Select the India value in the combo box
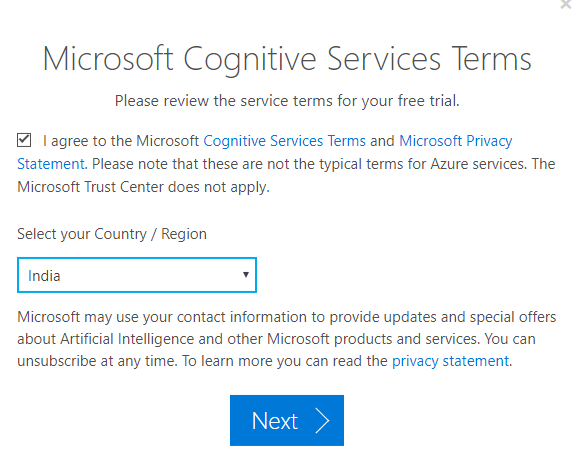Image resolution: width=576 pixels, height=462 pixels. 44,276
